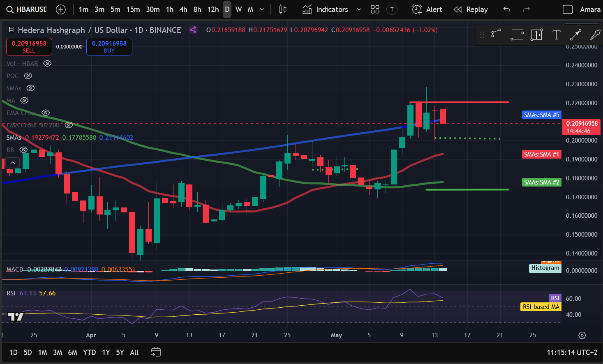Show the hidden MA indicator
Screen dimensions: 603x364
24,100
